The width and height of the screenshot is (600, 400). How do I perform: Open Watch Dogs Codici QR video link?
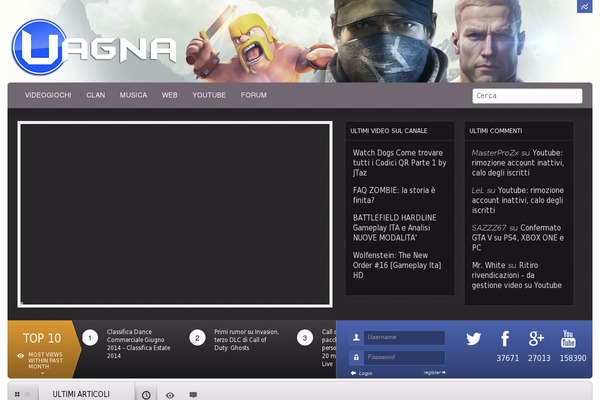coord(399,163)
